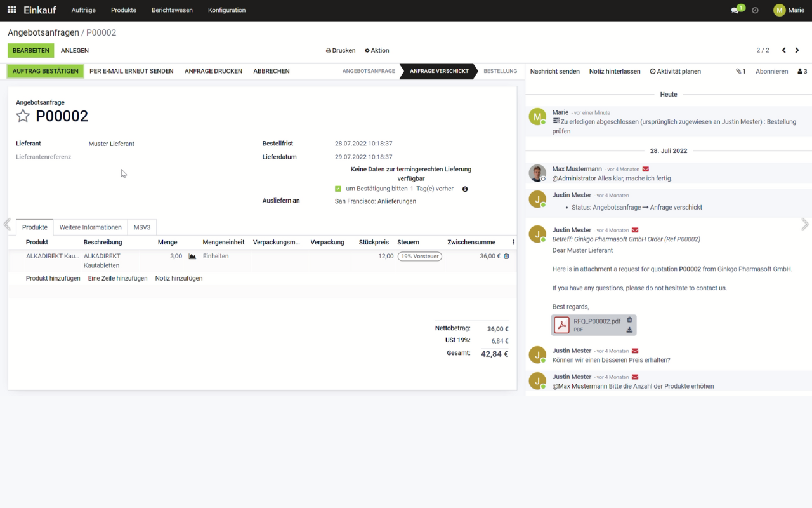Mark P00002 with the favorite star

tap(23, 116)
